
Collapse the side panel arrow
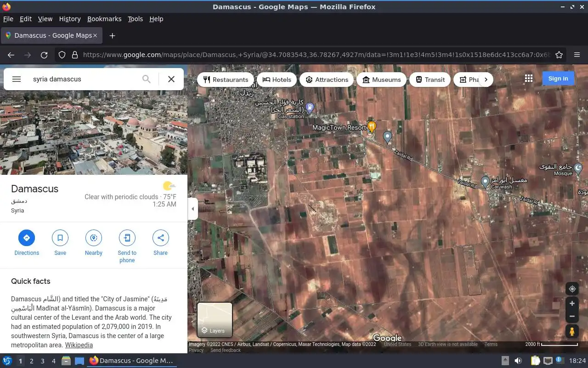tap(193, 209)
